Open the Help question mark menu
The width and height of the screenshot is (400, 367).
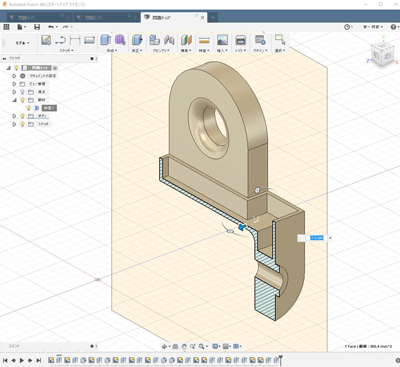point(394,27)
